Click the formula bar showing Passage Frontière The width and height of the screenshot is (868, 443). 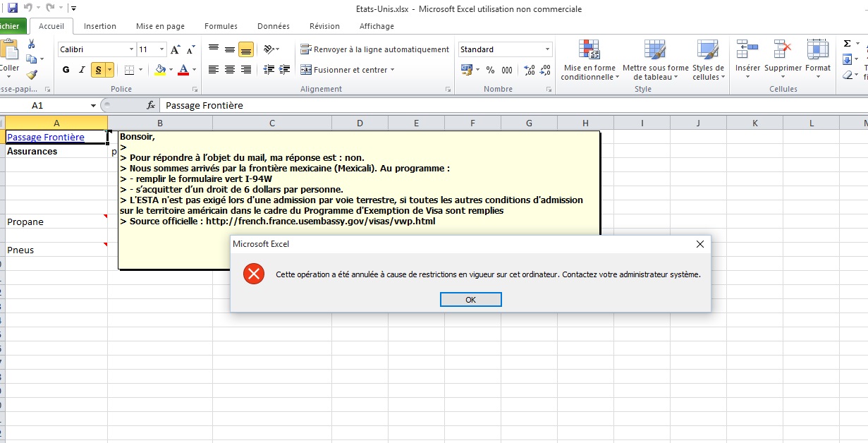[513, 105]
